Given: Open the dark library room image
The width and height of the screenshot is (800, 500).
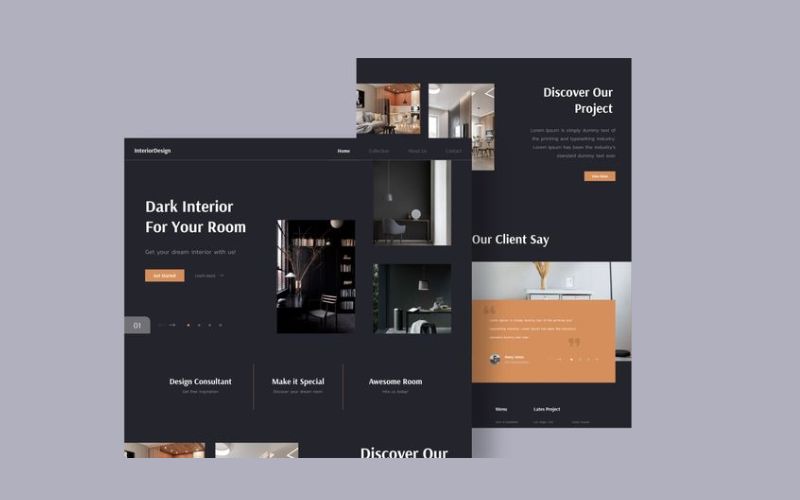Looking at the screenshot, I should pos(316,276).
